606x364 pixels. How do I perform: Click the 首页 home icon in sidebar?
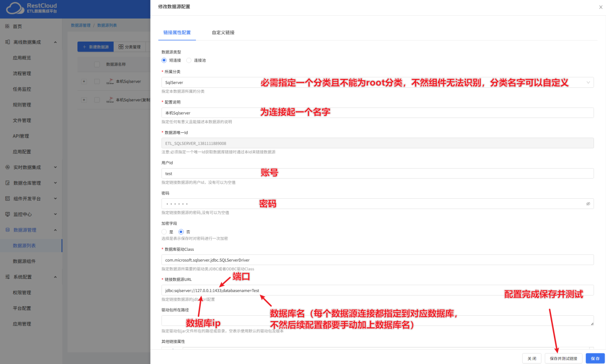(7, 26)
